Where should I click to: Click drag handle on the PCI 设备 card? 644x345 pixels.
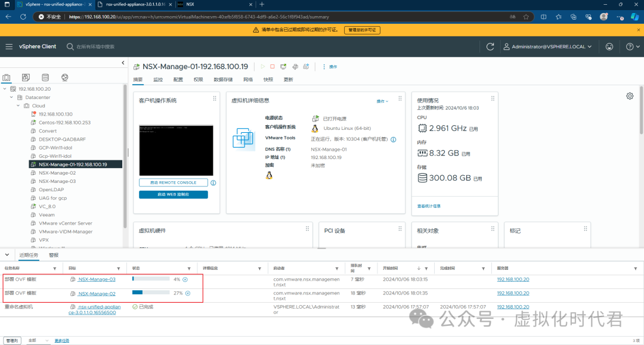point(400,228)
